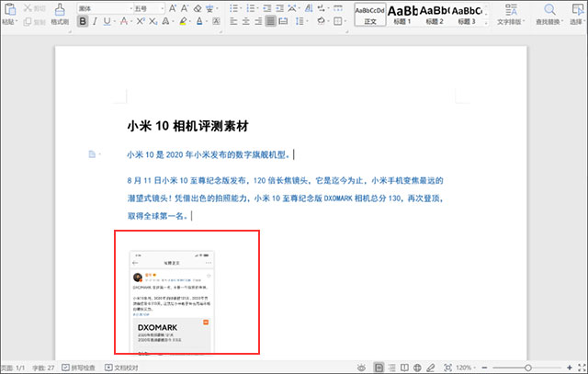The width and height of the screenshot is (588, 374).
Task: Toggle Underline formatting
Action: pos(107,21)
